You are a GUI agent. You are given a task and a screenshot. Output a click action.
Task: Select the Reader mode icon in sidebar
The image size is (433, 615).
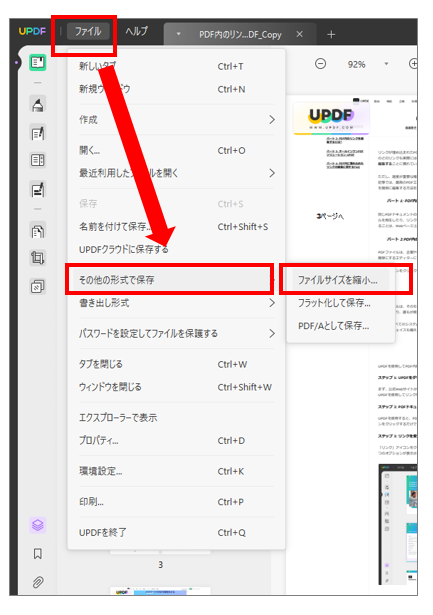pyautogui.click(x=38, y=63)
